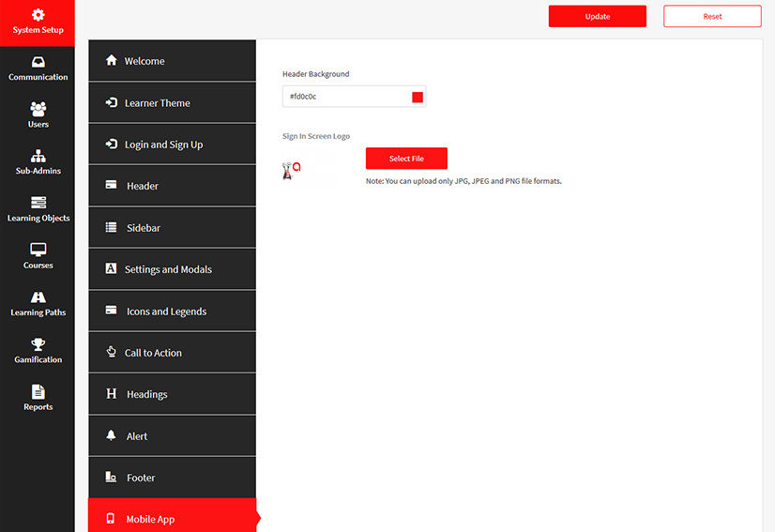Click the Sign In Screen Logo thumbnail

click(x=310, y=170)
